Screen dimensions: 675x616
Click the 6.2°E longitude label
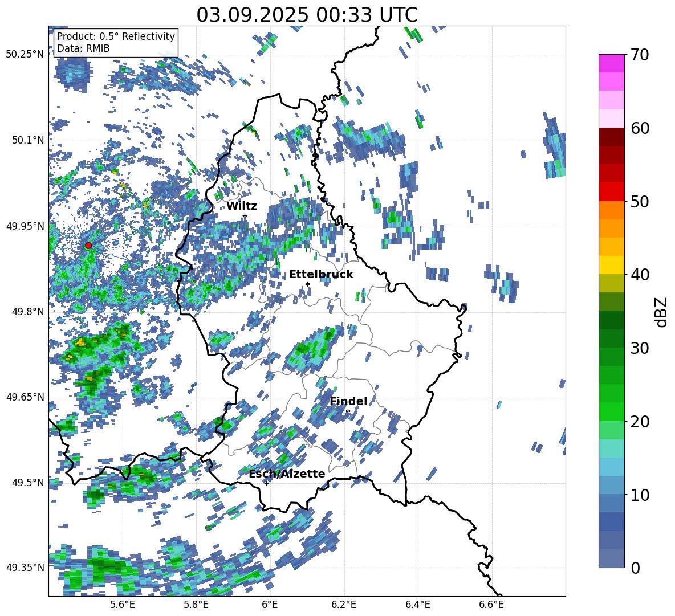[x=344, y=605]
